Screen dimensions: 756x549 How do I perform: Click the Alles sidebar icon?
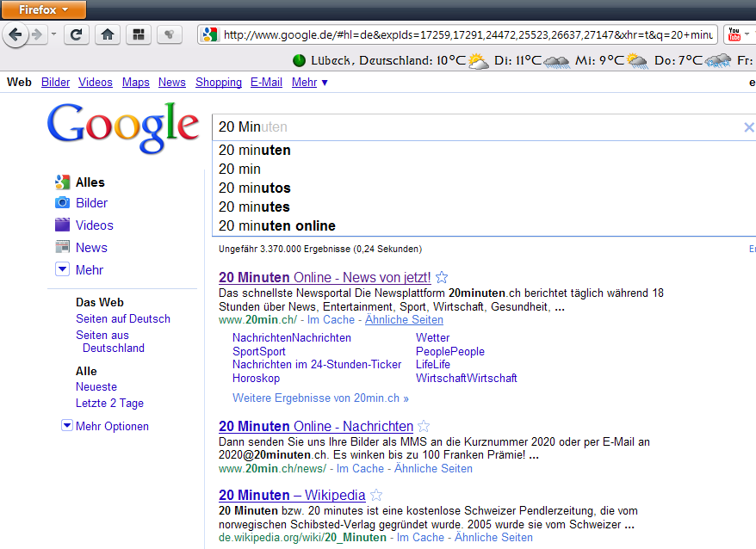point(62,182)
